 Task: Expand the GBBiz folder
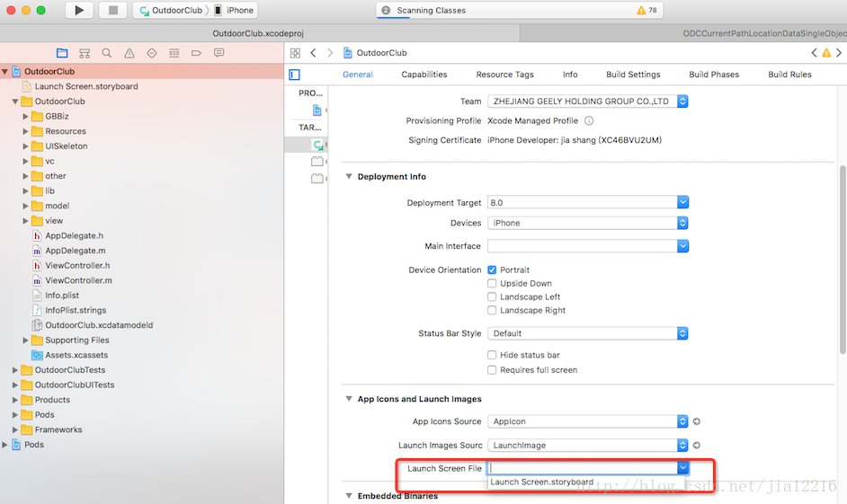pyautogui.click(x=25, y=116)
